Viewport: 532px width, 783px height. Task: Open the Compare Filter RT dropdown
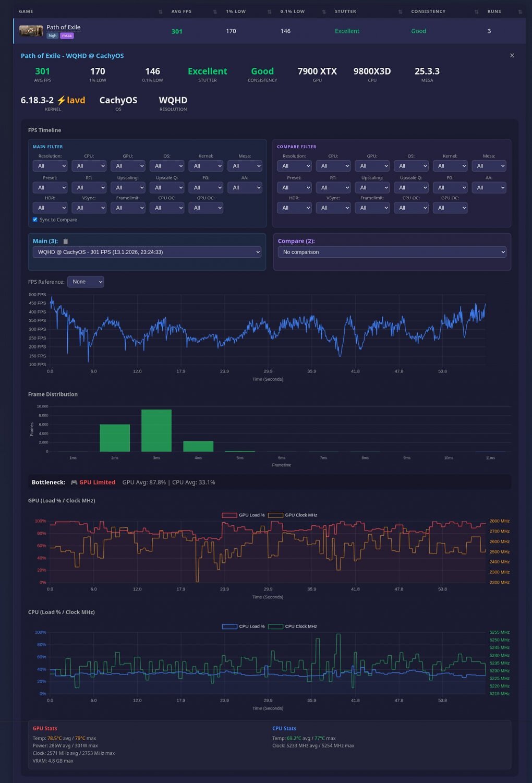click(x=333, y=187)
